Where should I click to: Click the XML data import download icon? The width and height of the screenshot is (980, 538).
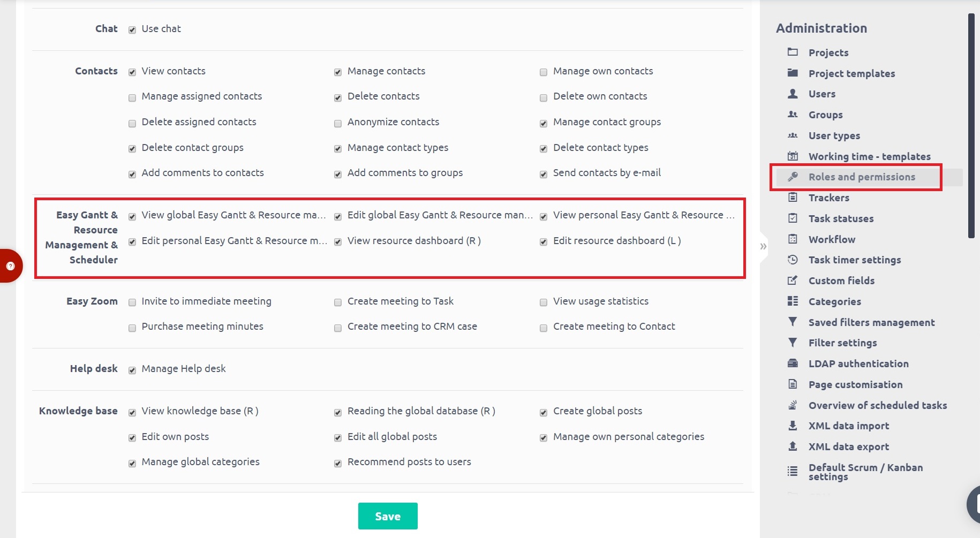793,426
